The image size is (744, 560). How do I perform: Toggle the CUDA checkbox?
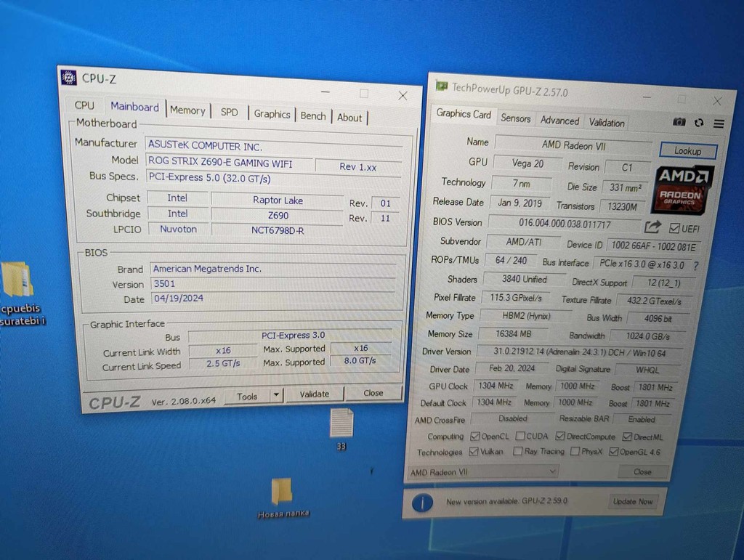coord(520,436)
